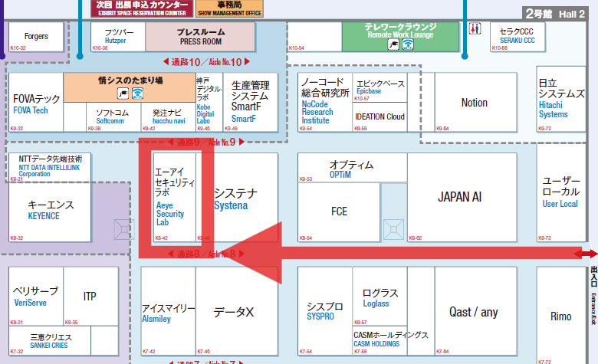Click the restroom icon beside Seraku CCC
The width and height of the screenshot is (598, 364).
pos(476,28)
